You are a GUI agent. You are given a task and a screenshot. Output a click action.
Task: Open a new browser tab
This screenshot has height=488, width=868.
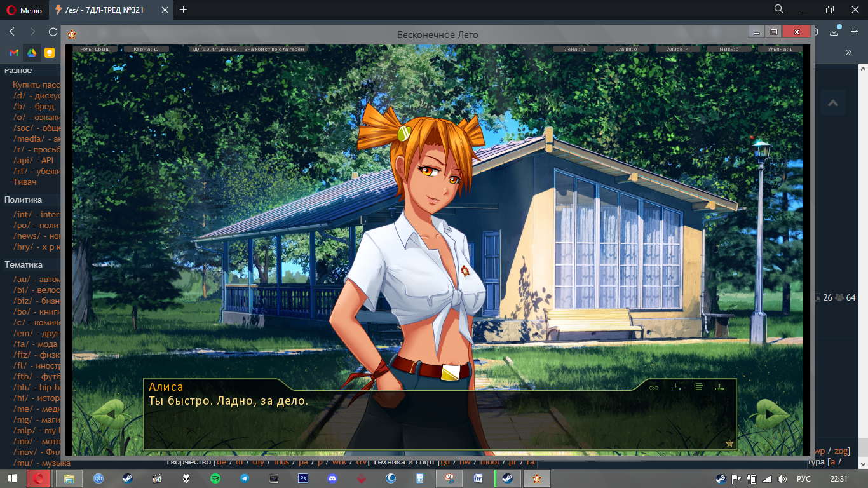click(184, 10)
